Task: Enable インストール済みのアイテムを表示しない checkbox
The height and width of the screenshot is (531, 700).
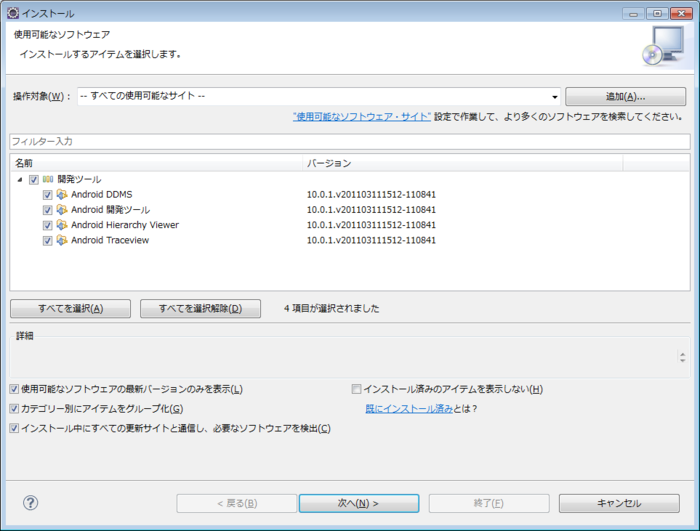Action: click(x=356, y=389)
